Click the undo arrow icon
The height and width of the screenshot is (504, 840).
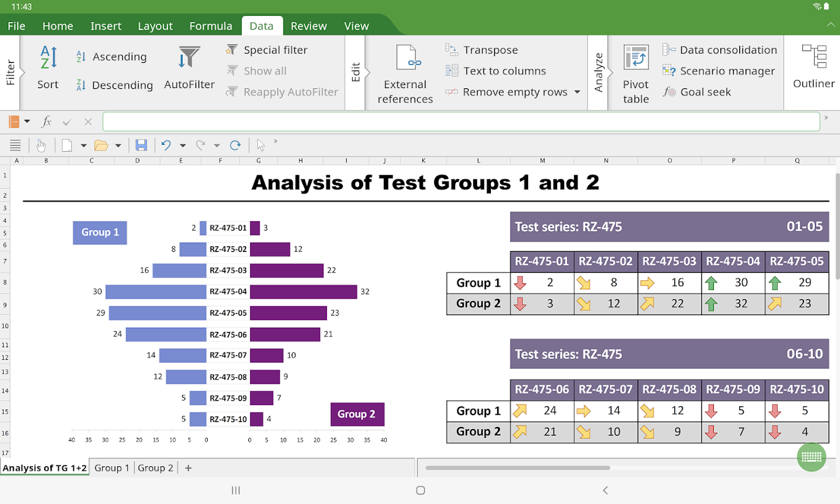click(x=166, y=146)
